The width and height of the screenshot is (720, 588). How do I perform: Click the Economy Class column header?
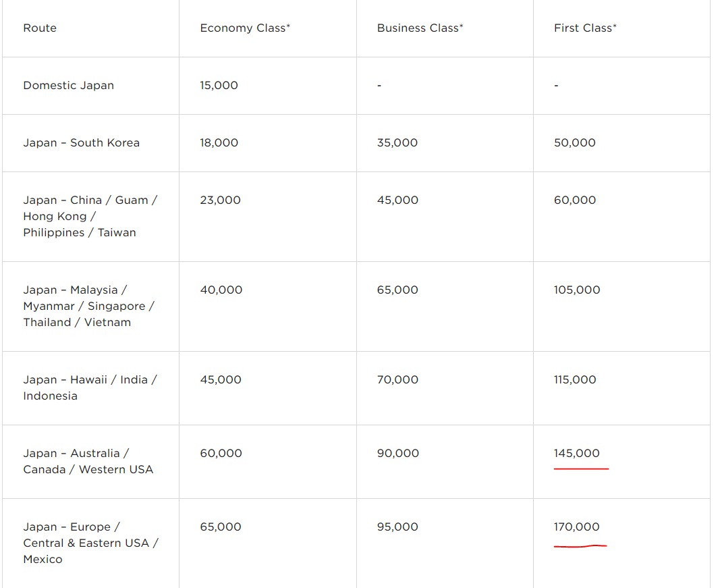point(245,28)
